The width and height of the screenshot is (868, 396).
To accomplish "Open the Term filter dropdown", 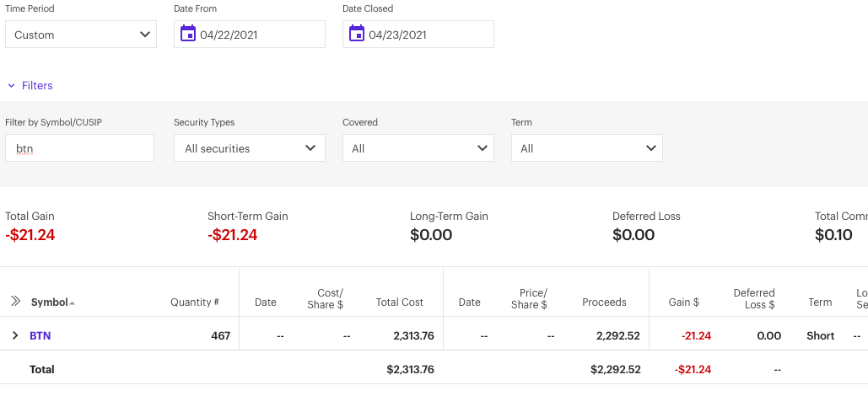I will (x=587, y=148).
